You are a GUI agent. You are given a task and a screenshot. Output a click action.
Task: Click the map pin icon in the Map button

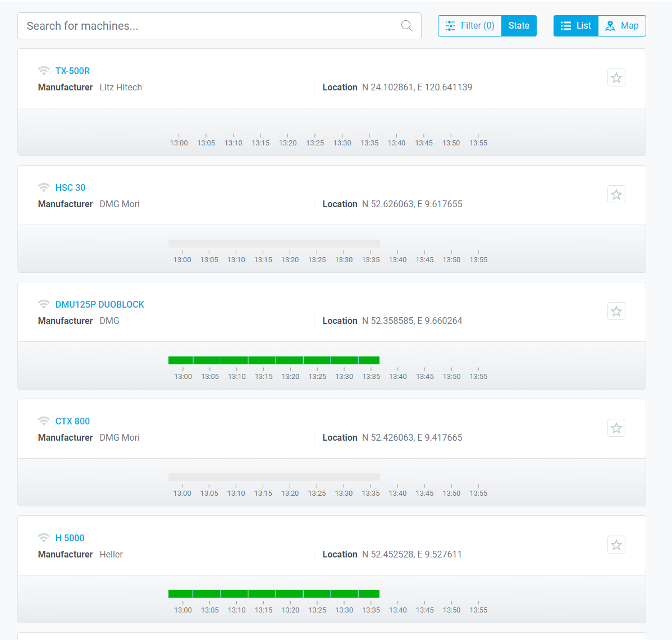(610, 25)
